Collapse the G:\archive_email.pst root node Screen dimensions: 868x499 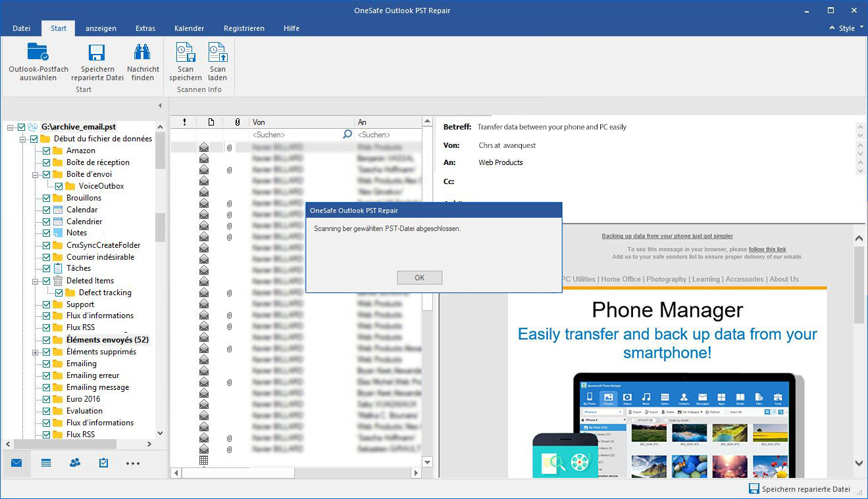11,127
